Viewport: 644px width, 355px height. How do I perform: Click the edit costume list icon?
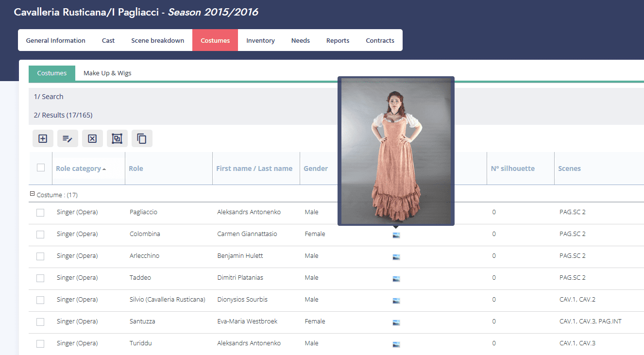pyautogui.click(x=68, y=138)
